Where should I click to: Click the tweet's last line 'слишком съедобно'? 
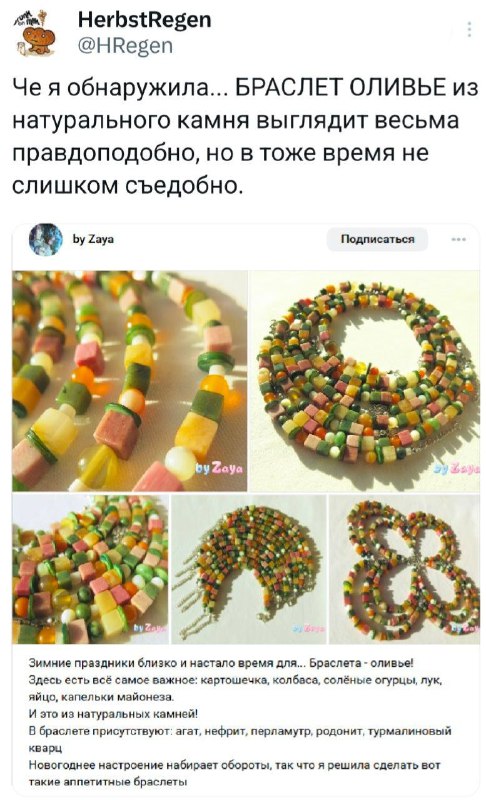[125, 185]
